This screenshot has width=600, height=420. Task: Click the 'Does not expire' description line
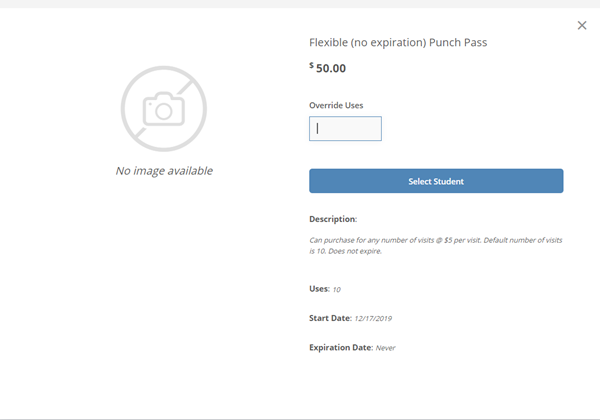(346, 251)
